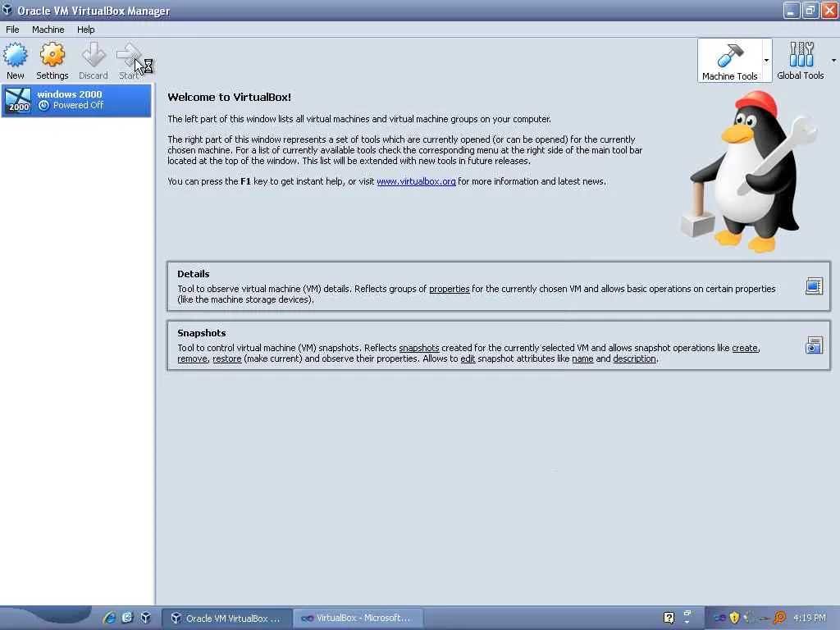Screen dimensions: 840x630
Task: Click the properties link in Details
Action: click(x=449, y=290)
